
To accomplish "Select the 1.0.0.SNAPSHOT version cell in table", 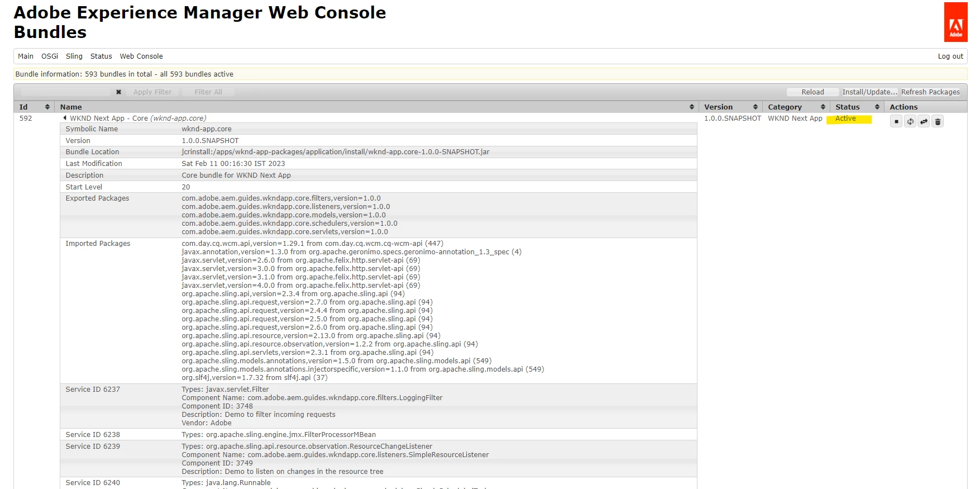I will point(733,118).
